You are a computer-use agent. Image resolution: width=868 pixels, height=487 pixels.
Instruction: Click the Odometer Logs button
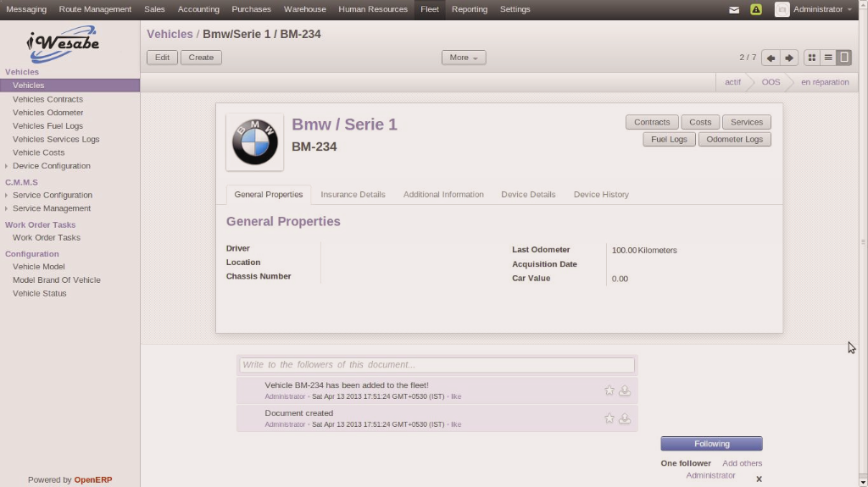pos(734,139)
